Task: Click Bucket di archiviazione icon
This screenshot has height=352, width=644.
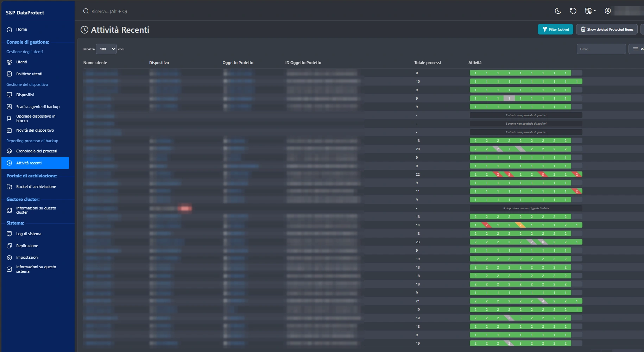Action: tap(10, 187)
